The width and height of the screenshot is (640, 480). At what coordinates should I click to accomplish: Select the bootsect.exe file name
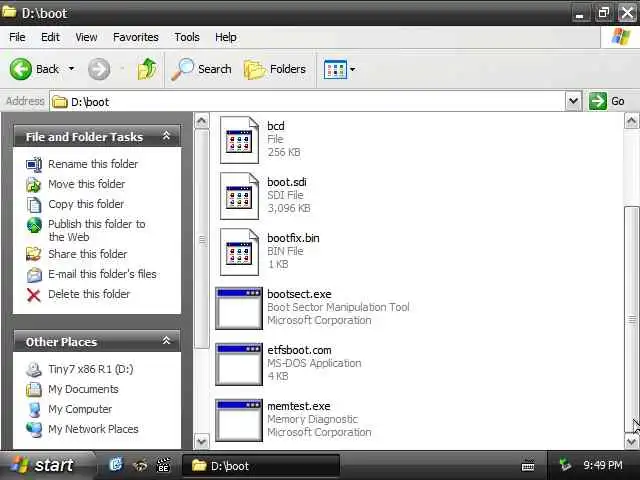pyautogui.click(x=299, y=294)
